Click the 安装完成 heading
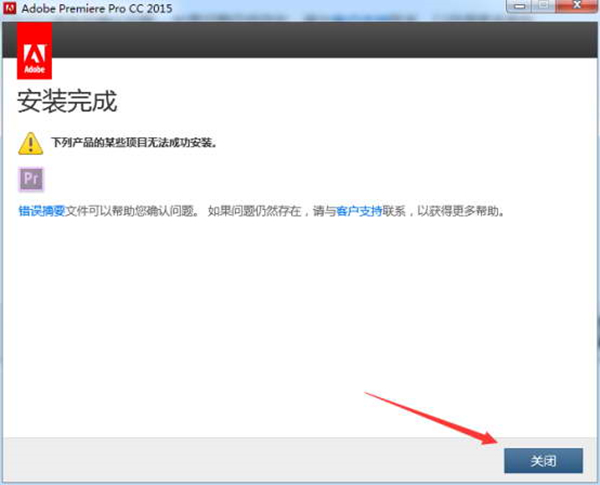 click(x=67, y=102)
